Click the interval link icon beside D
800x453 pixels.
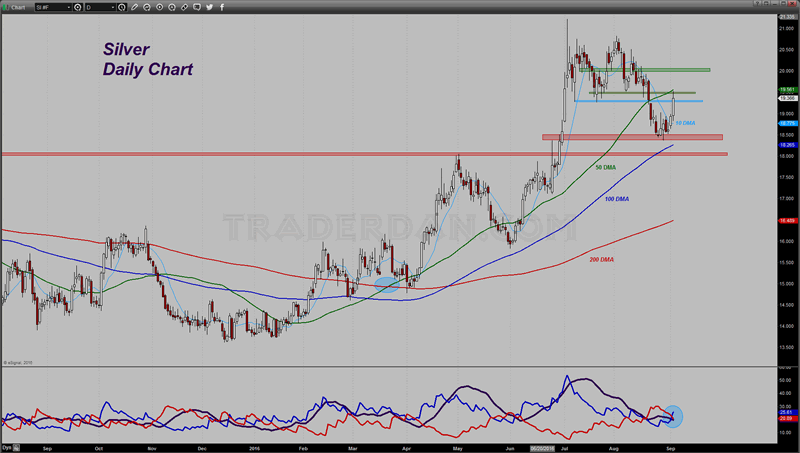coord(122,7)
